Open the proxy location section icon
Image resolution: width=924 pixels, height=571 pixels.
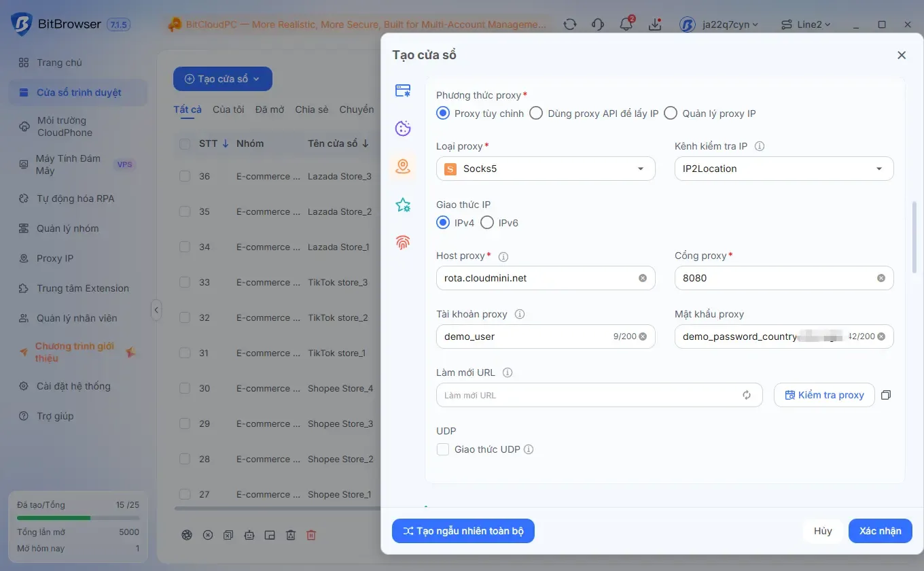point(403,167)
